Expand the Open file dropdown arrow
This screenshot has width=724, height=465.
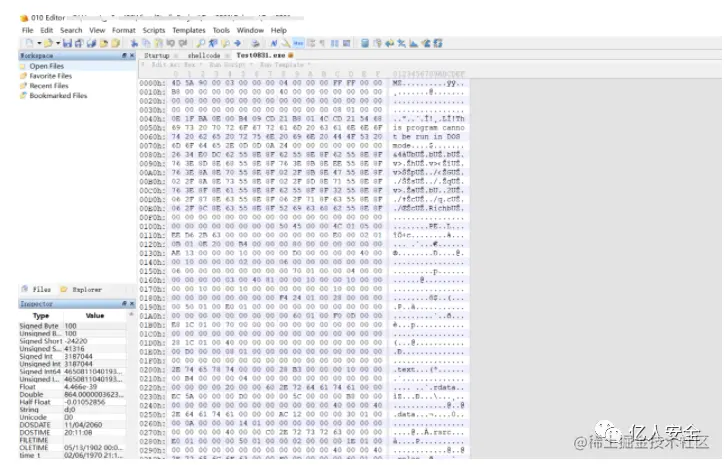click(x=58, y=43)
